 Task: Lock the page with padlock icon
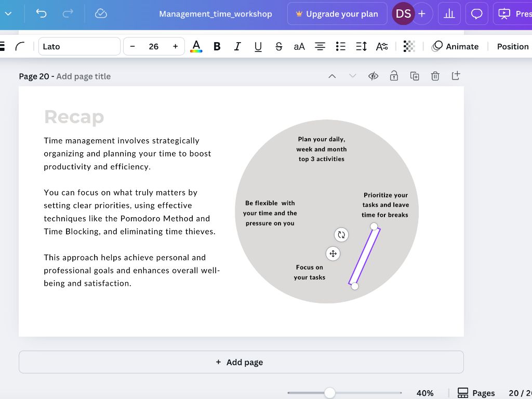click(x=394, y=76)
